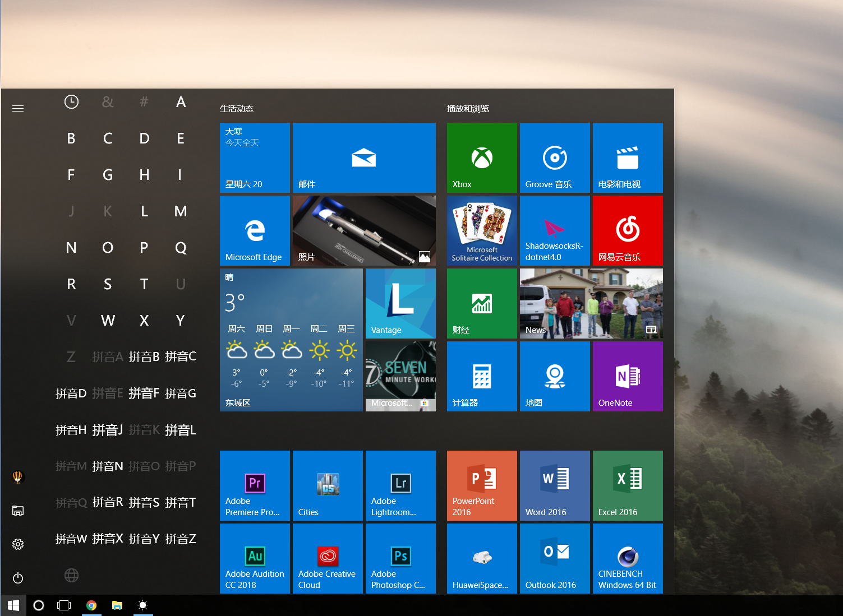Jump to the 拼音Z app group
843x616 pixels.
pyautogui.click(x=181, y=539)
